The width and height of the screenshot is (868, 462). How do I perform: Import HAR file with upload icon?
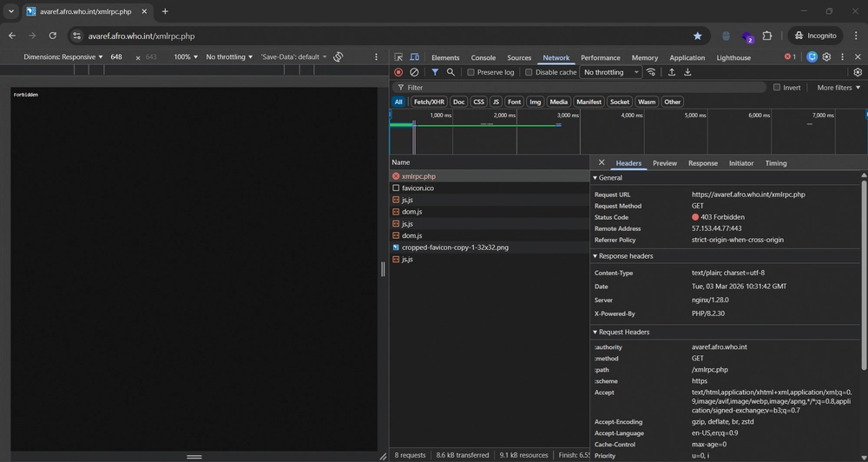[x=672, y=72]
